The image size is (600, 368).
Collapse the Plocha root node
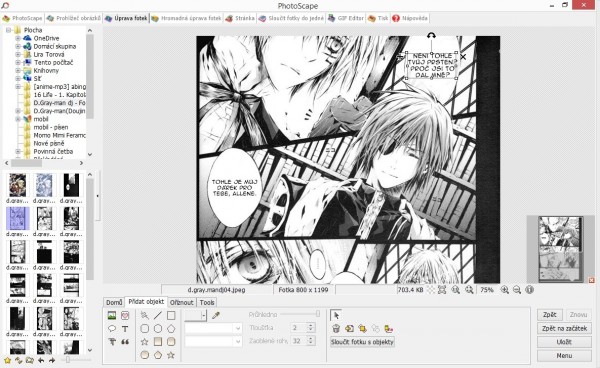click(8, 30)
